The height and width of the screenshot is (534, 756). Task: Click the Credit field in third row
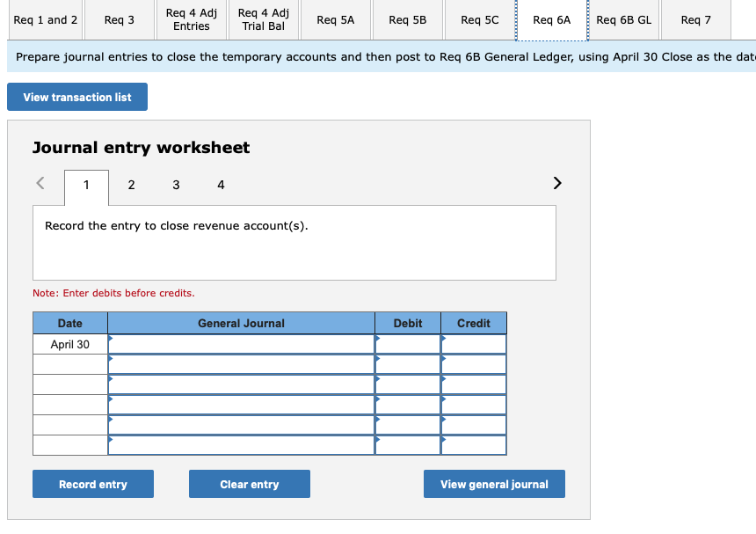pos(474,385)
